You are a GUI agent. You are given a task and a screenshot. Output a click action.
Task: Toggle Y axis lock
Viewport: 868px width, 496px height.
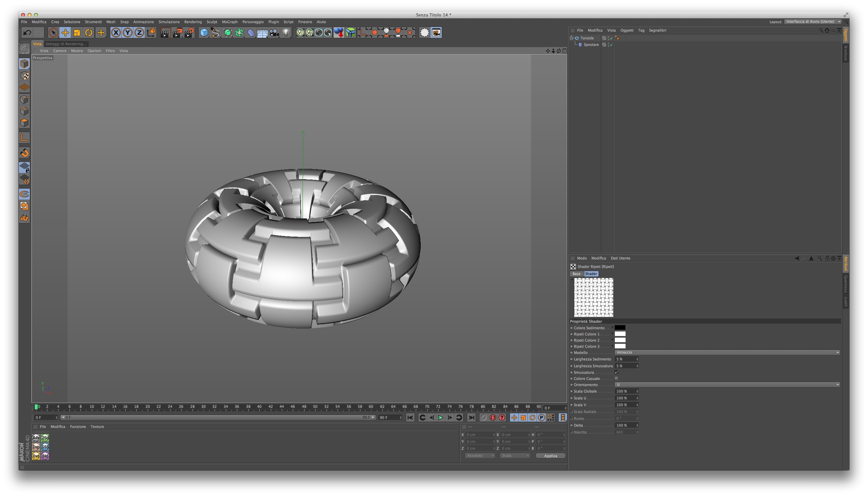point(127,33)
